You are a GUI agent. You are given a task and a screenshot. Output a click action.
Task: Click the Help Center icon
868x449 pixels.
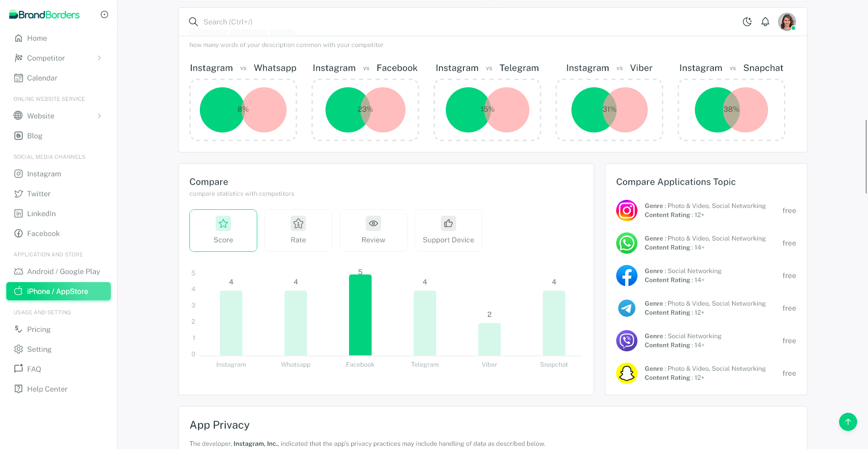pyautogui.click(x=19, y=389)
